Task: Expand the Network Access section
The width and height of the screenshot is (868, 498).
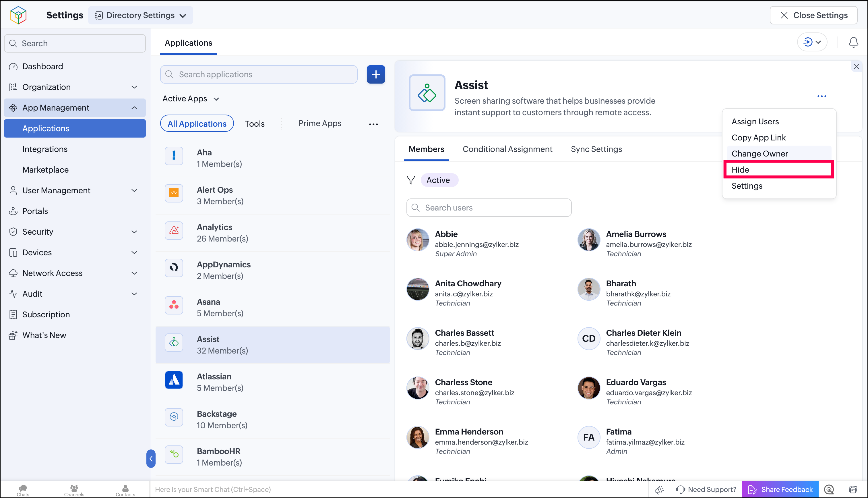Action: 75,273
